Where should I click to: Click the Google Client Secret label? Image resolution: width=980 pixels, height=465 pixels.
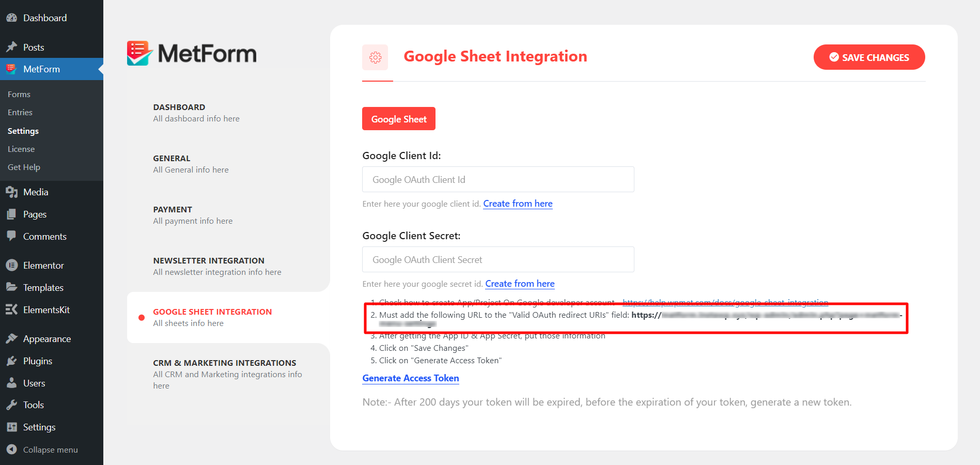(411, 236)
